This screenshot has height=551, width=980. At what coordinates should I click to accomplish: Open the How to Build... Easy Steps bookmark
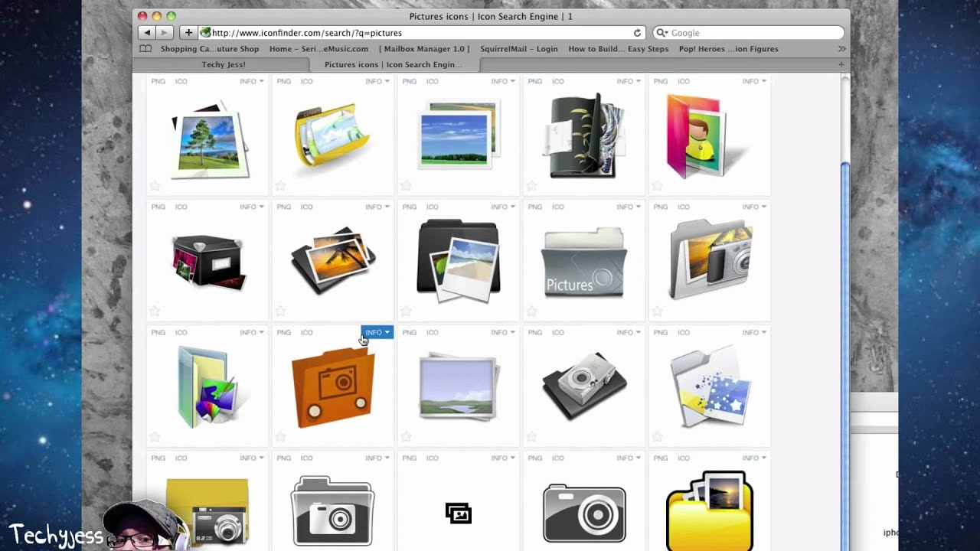(x=619, y=49)
